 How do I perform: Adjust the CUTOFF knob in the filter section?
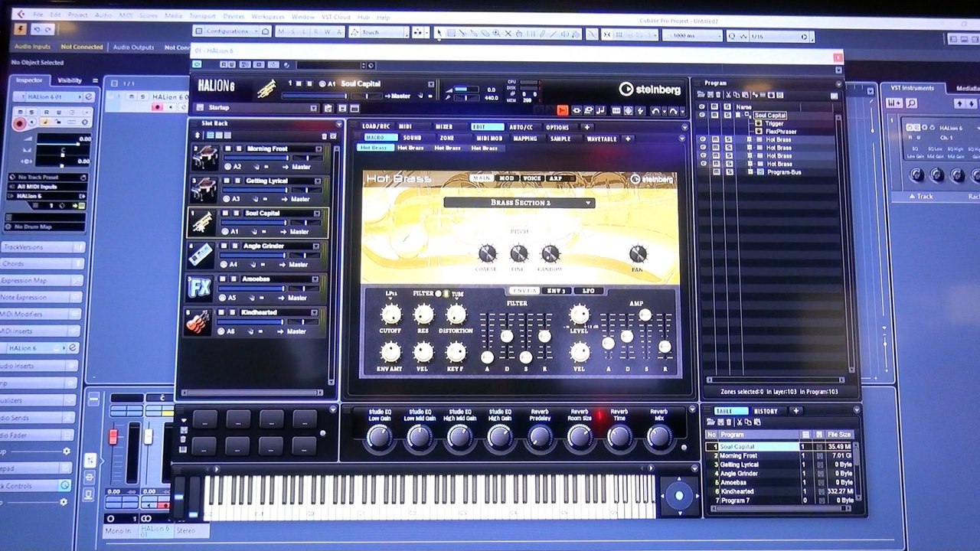(390, 315)
